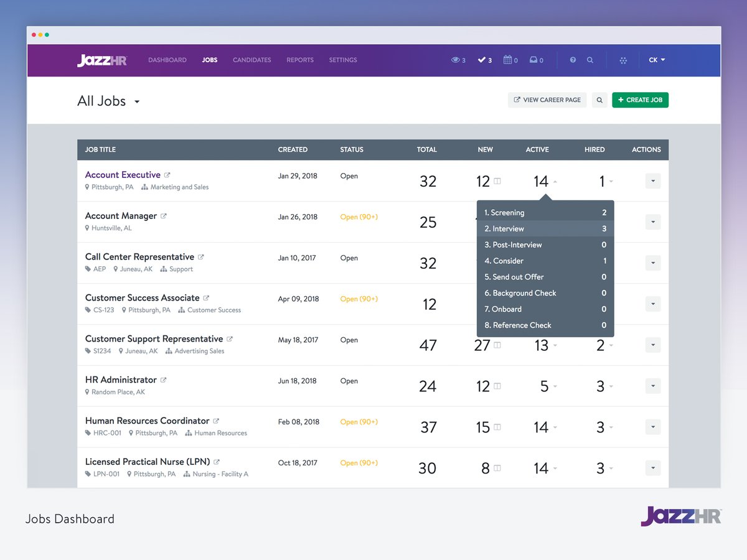Select 2. Interview in the stage popup
Screen dimensions: 747x560
click(545, 228)
